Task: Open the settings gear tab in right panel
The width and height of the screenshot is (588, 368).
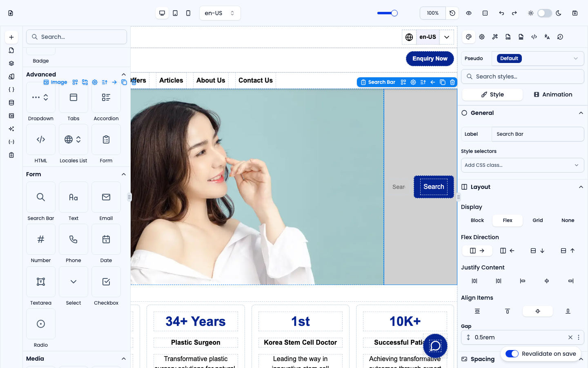Action: tap(482, 37)
